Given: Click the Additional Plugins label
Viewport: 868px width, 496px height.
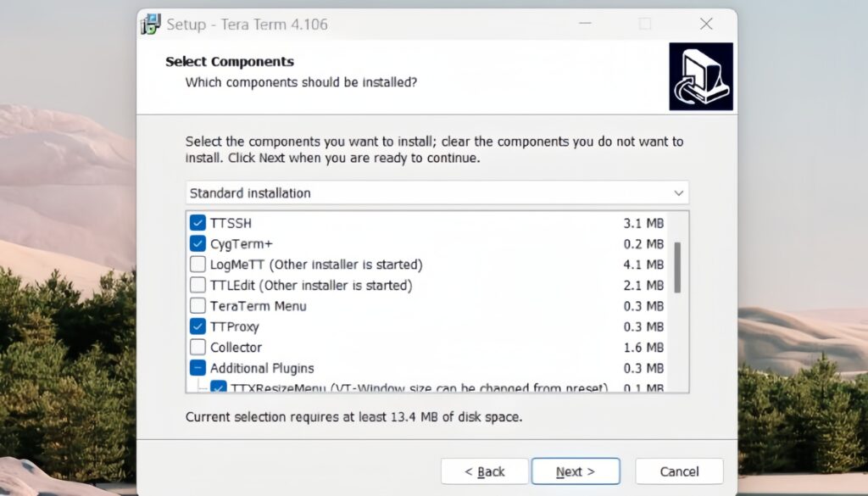Looking at the screenshot, I should click(x=262, y=369).
